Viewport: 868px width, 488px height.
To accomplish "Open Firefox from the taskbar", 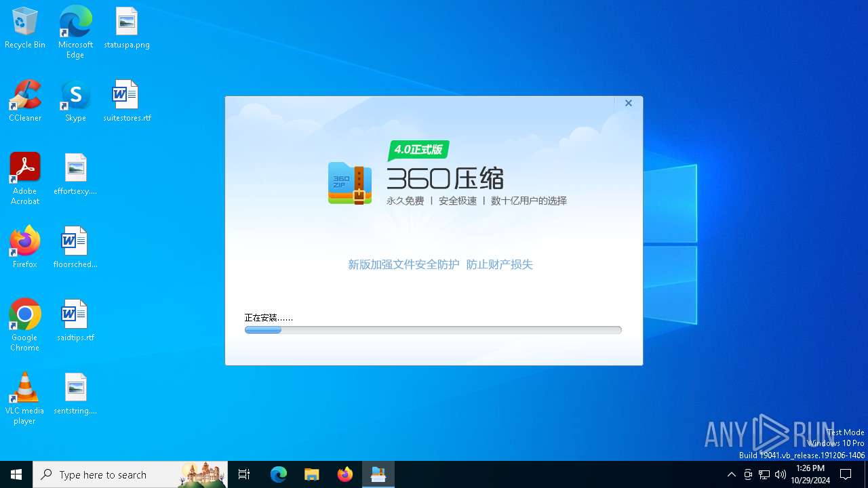I will click(345, 474).
